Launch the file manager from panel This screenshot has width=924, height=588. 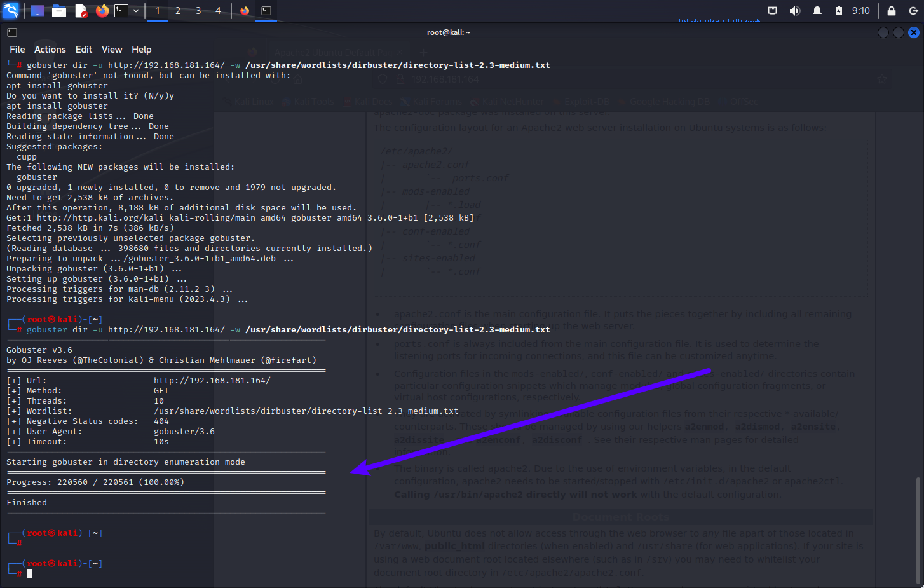pos(59,11)
